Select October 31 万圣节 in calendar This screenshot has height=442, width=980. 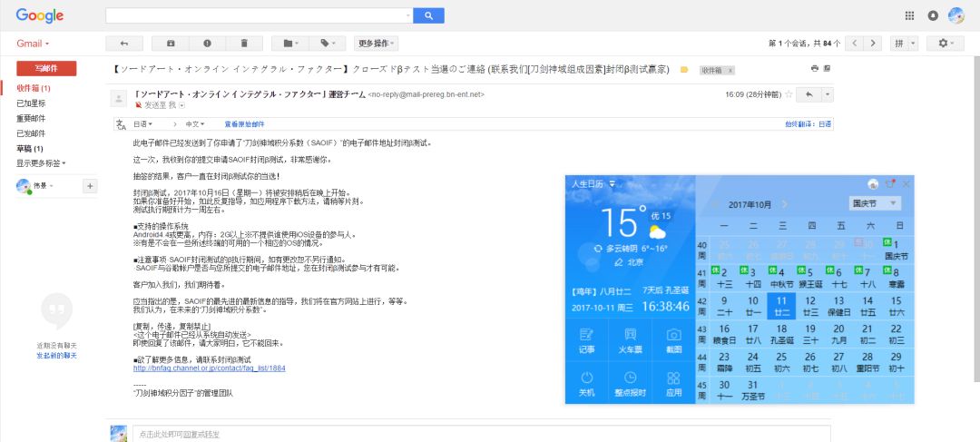pos(752,390)
